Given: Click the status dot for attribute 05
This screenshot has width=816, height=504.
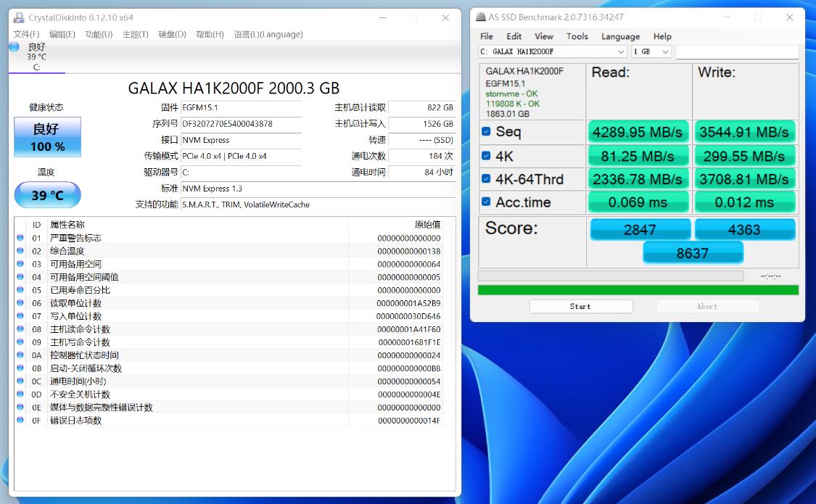Looking at the screenshot, I should pyautogui.click(x=20, y=290).
